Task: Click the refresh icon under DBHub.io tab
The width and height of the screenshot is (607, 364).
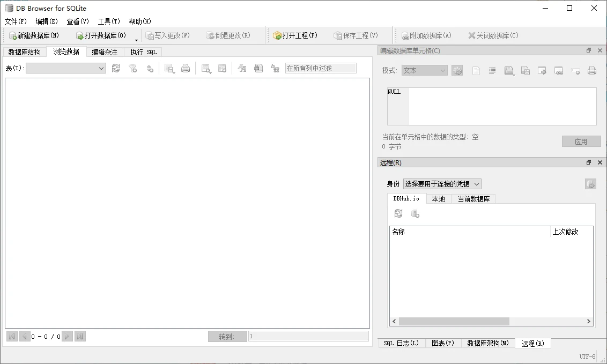Action: click(x=398, y=213)
